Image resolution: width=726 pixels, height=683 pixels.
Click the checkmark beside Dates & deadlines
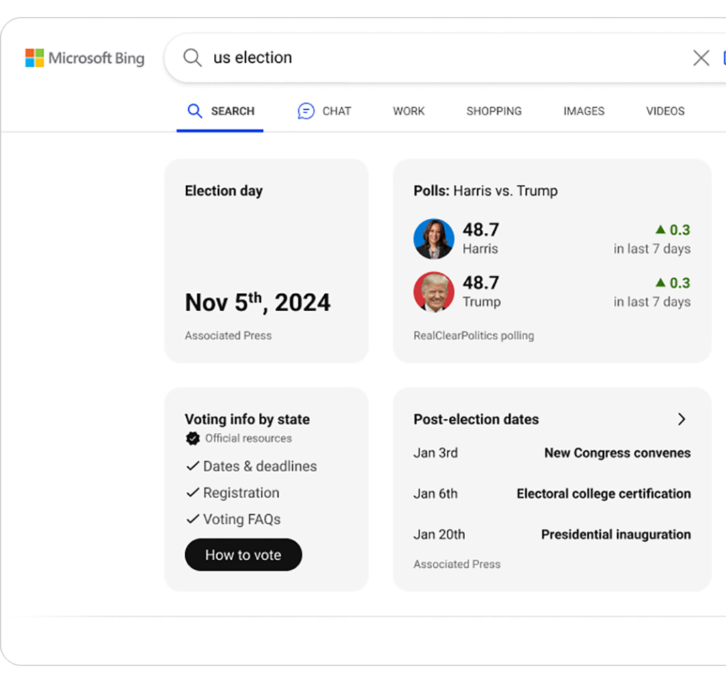pos(193,466)
